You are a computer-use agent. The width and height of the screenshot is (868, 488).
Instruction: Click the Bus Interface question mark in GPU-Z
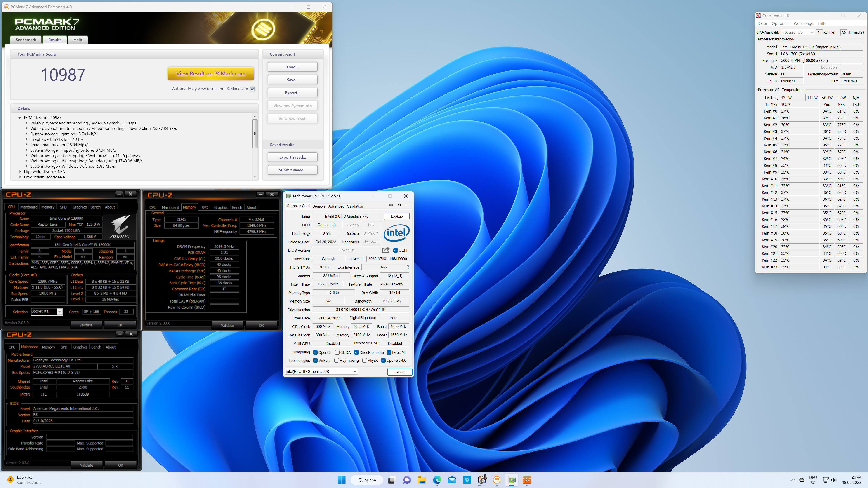(408, 267)
